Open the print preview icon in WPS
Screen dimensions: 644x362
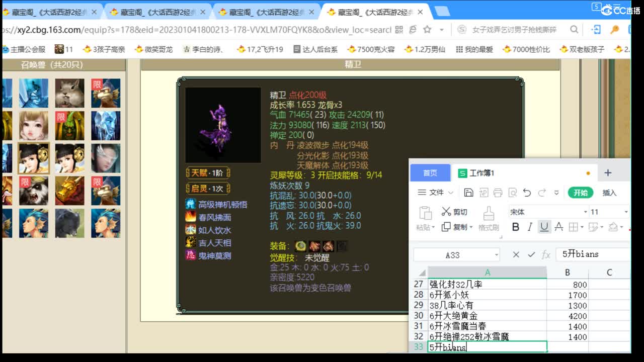click(513, 193)
